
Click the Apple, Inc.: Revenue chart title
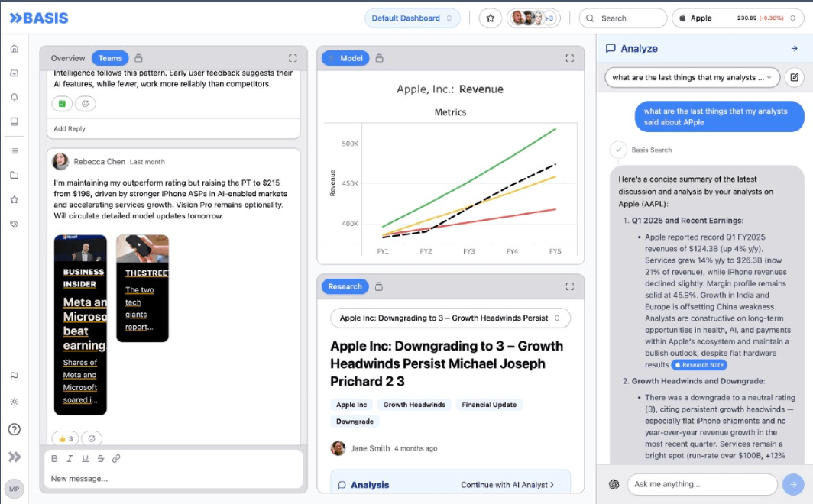(x=450, y=89)
